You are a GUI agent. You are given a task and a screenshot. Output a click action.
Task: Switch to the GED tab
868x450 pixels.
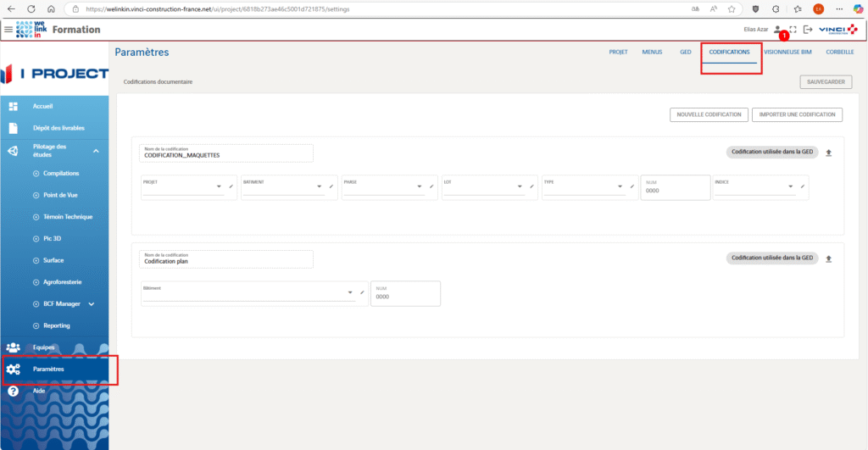[685, 52]
